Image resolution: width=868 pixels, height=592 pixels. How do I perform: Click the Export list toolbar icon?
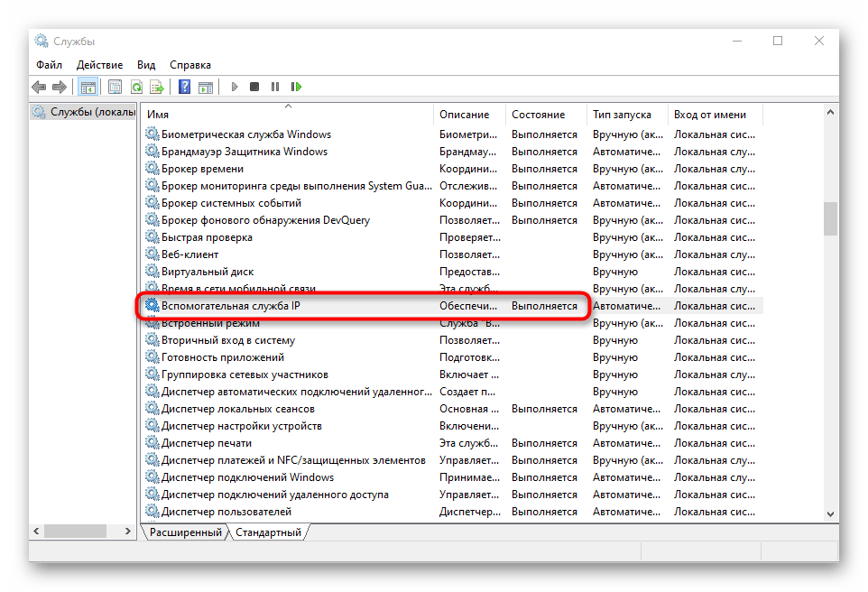[x=157, y=87]
